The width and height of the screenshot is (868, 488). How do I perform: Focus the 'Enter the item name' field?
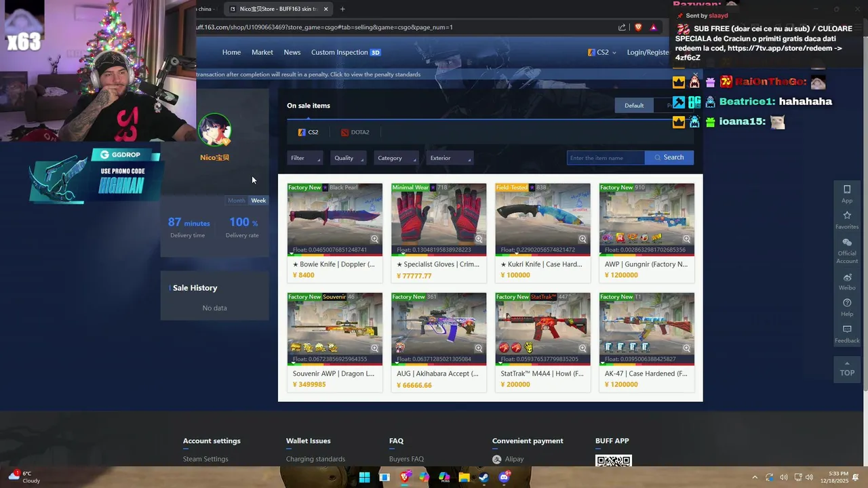coord(606,158)
